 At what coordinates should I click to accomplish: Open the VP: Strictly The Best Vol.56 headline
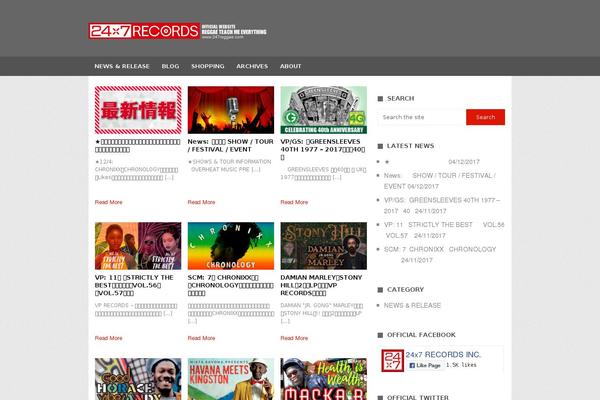pyautogui.click(x=134, y=285)
